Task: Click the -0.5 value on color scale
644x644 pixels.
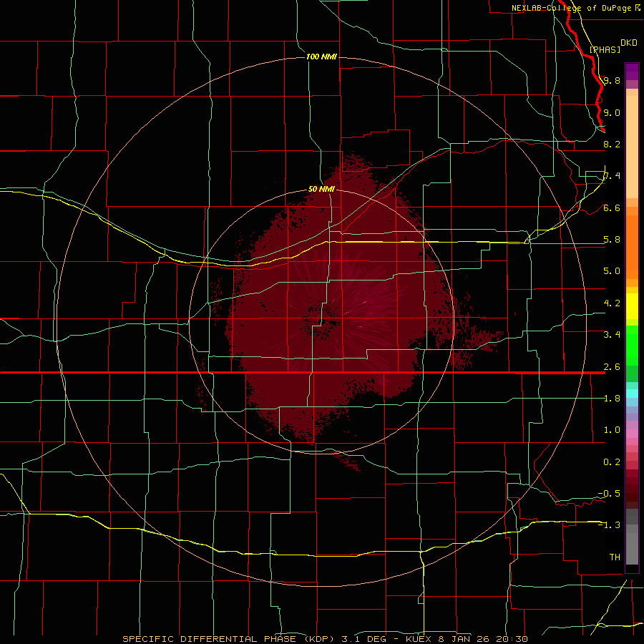Action: (x=609, y=494)
